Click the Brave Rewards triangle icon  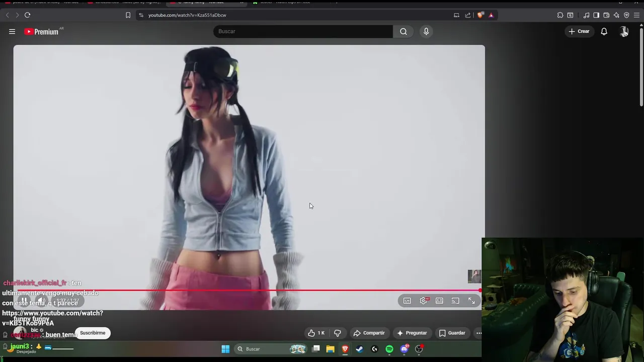click(491, 15)
